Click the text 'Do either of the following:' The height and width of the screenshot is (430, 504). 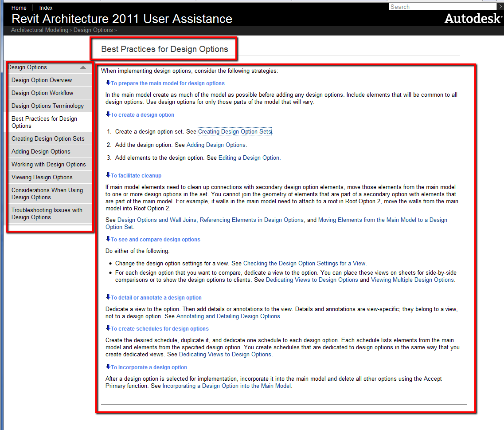click(137, 251)
